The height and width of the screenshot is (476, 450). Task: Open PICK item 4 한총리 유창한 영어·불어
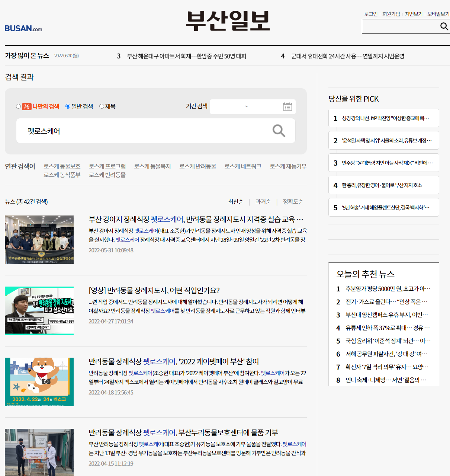[x=384, y=185]
